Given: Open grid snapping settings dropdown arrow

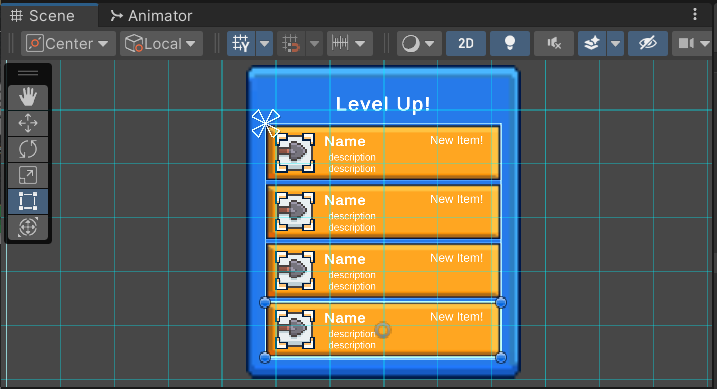Looking at the screenshot, I should tap(314, 44).
